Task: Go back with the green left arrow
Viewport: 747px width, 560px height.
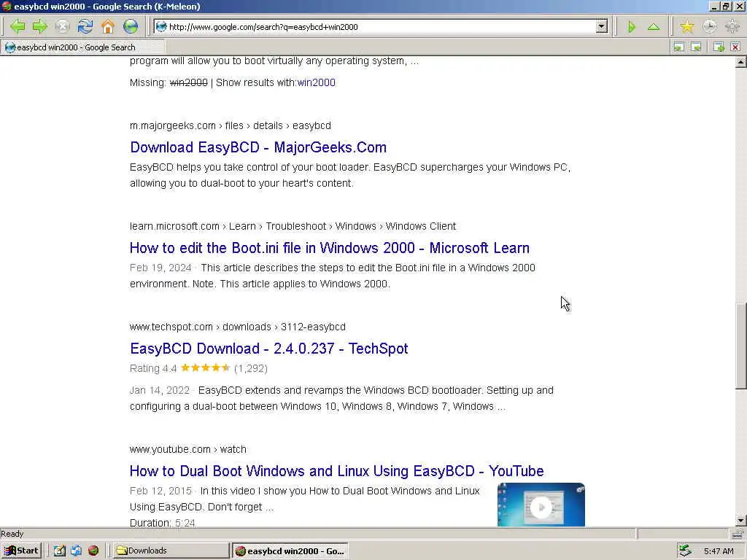Action: (18, 27)
